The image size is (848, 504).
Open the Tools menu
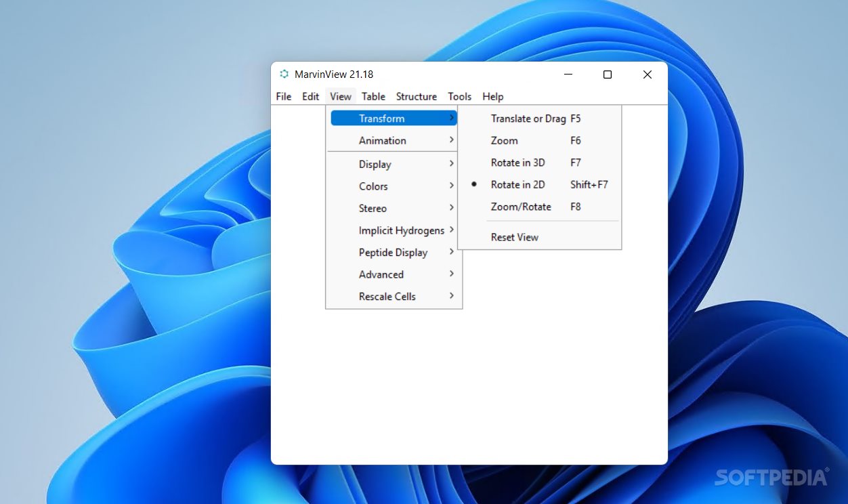[x=460, y=96]
